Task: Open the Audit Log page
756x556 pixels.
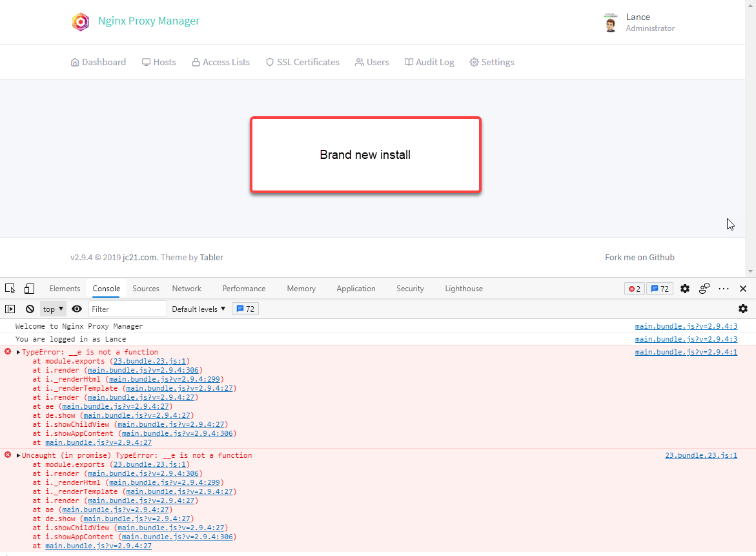Action: click(x=429, y=62)
